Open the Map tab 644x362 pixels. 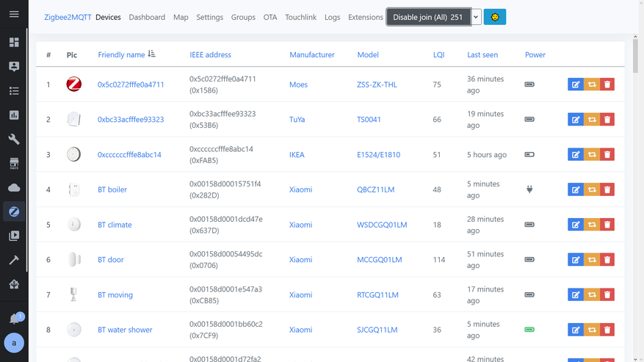181,18
